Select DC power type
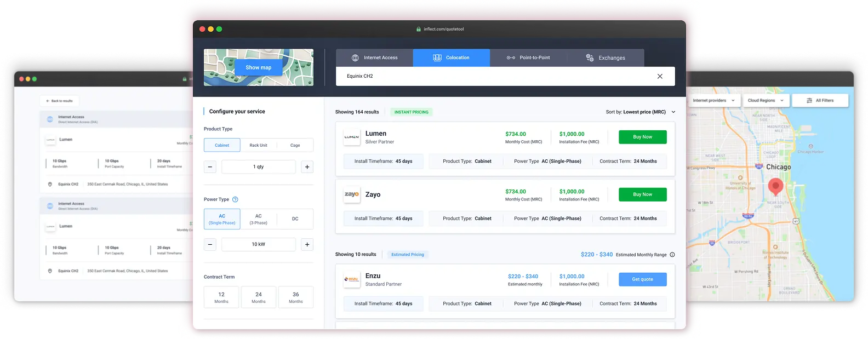The width and height of the screenshot is (868, 339). 295,219
